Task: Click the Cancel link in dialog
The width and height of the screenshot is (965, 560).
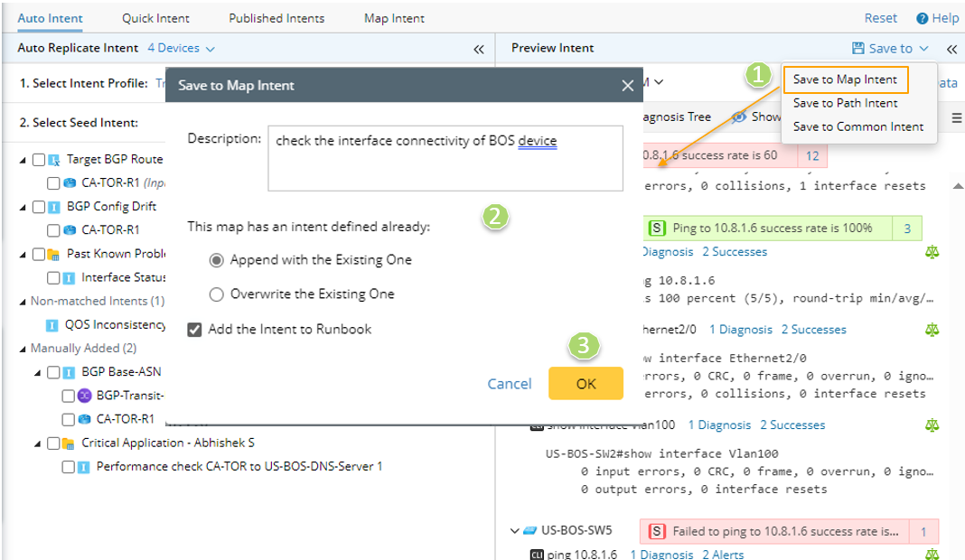Action: pos(510,384)
